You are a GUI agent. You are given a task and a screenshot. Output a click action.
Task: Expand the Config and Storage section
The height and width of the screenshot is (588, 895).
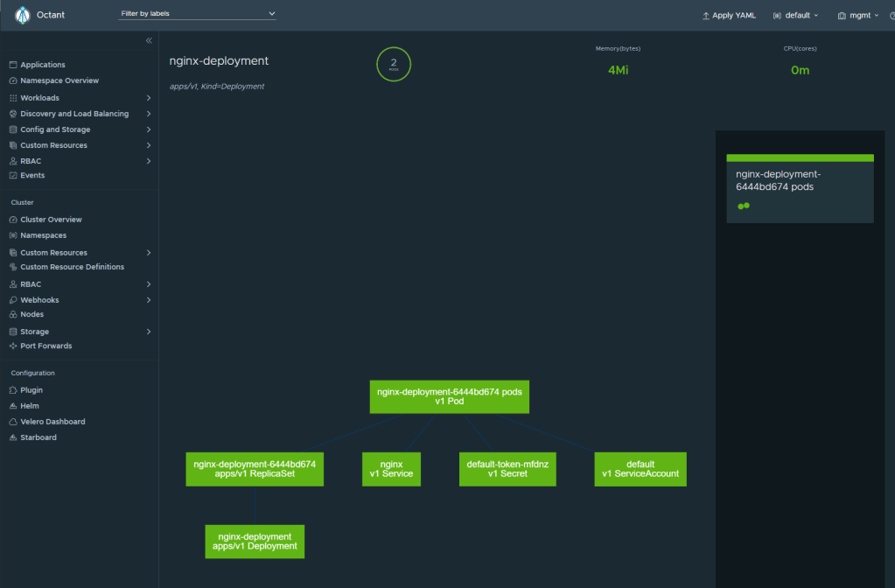point(149,129)
